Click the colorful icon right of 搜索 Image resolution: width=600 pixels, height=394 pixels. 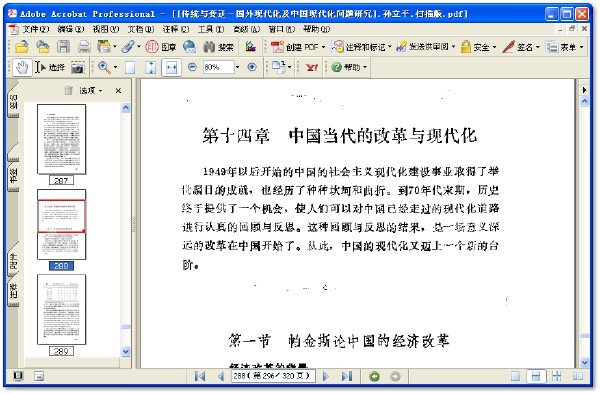tap(251, 47)
